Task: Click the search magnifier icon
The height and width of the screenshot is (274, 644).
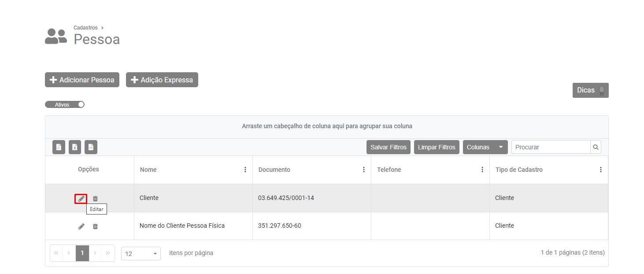Action: click(x=596, y=147)
